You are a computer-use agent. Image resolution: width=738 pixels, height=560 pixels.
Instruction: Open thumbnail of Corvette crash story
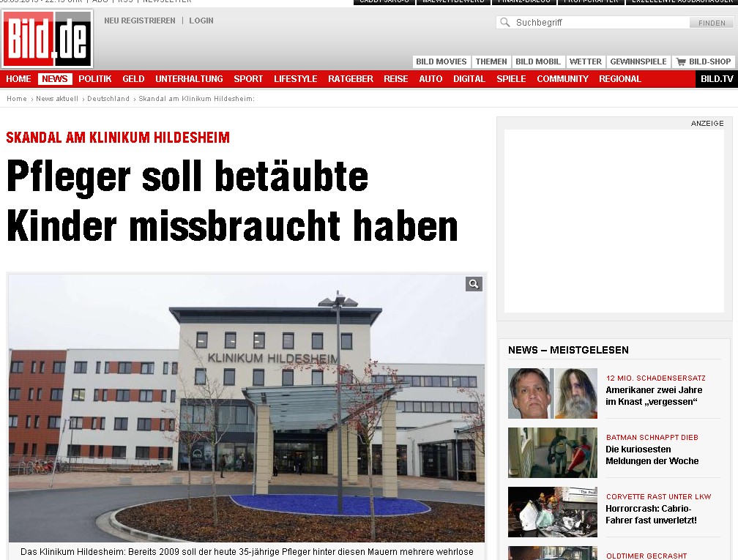pos(553,512)
